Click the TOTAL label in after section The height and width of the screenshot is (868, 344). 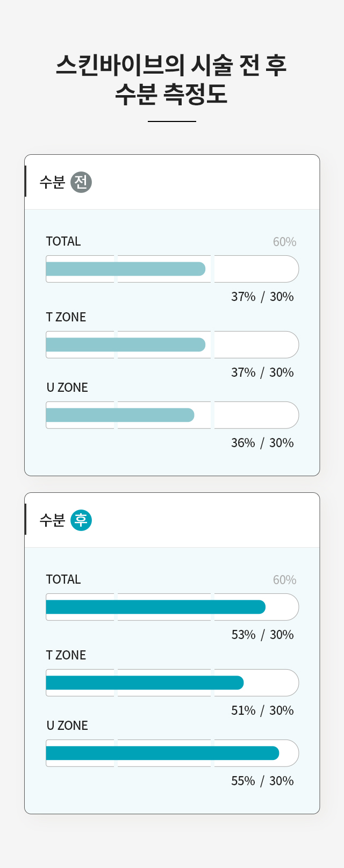tap(63, 579)
